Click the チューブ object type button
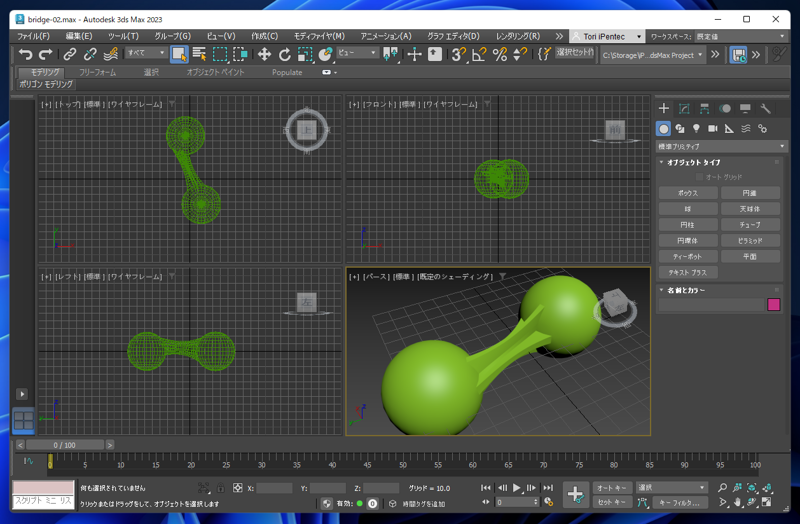The image size is (800, 524). (x=750, y=224)
